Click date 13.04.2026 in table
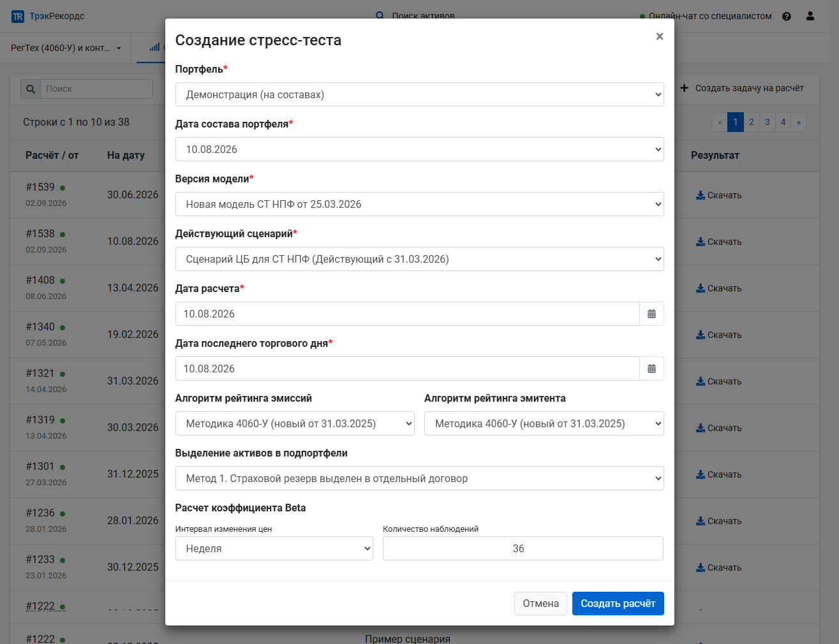Image resolution: width=839 pixels, height=644 pixels. pos(133,288)
